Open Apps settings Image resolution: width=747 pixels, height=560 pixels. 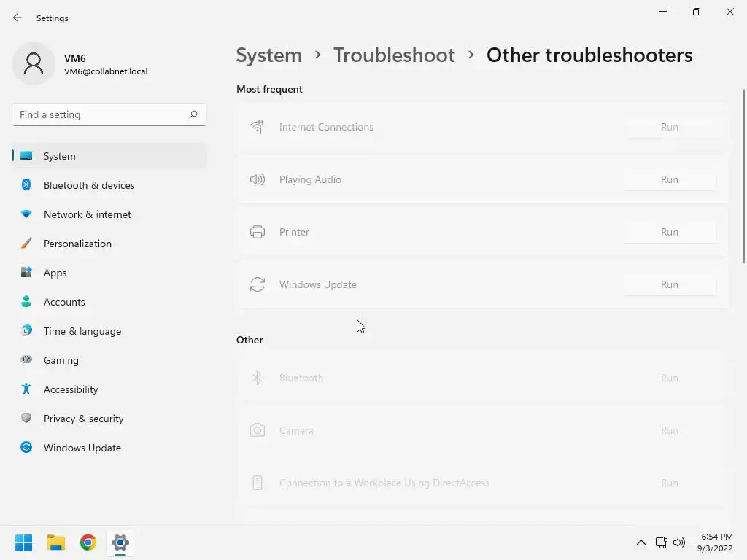pos(109,273)
